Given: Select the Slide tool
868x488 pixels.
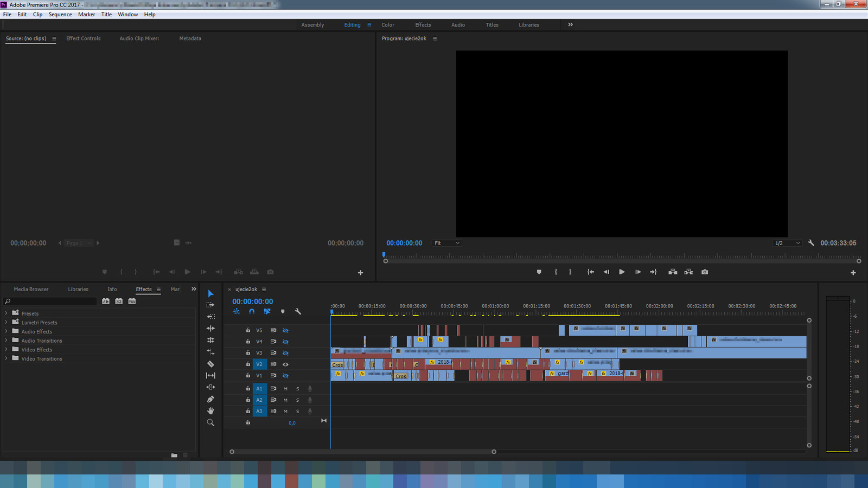Looking at the screenshot, I should (210, 387).
